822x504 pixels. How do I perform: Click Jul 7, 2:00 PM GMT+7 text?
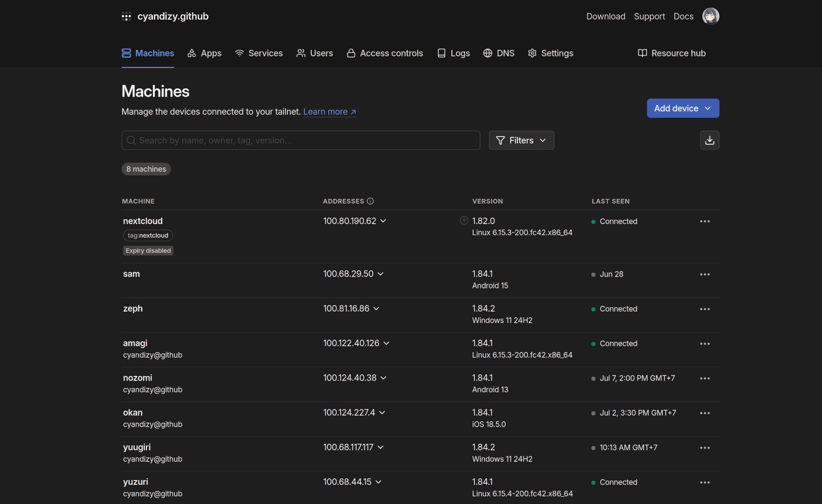coord(637,378)
